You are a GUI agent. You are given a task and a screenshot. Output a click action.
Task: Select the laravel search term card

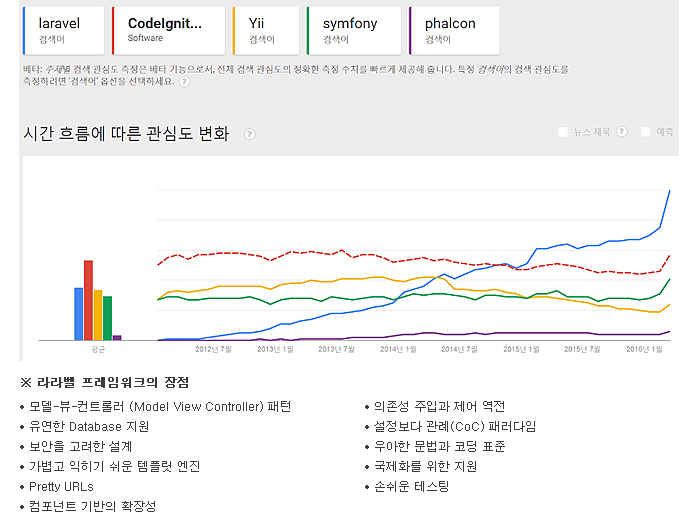(63, 30)
